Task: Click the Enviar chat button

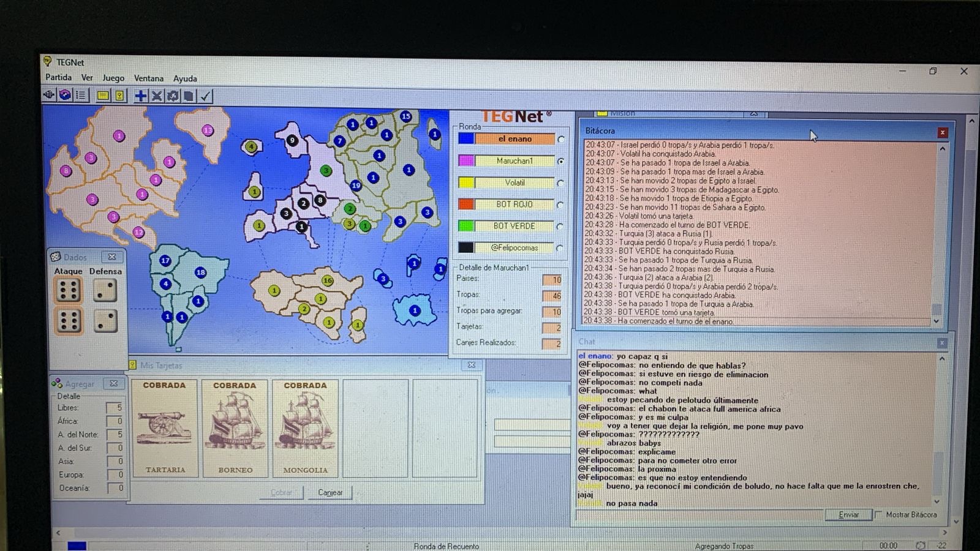Action: [848, 515]
